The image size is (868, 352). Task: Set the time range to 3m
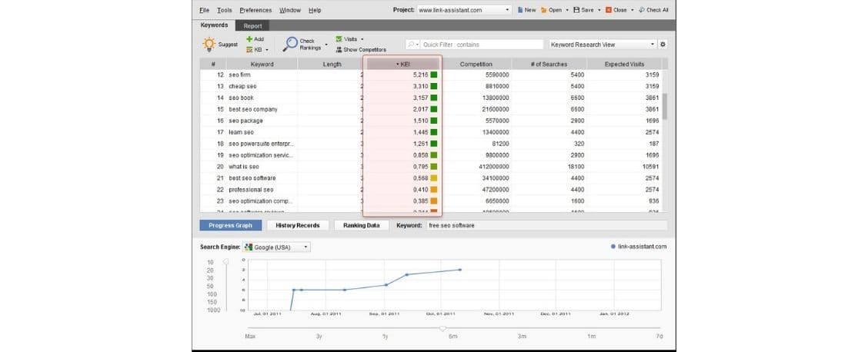(x=522, y=336)
